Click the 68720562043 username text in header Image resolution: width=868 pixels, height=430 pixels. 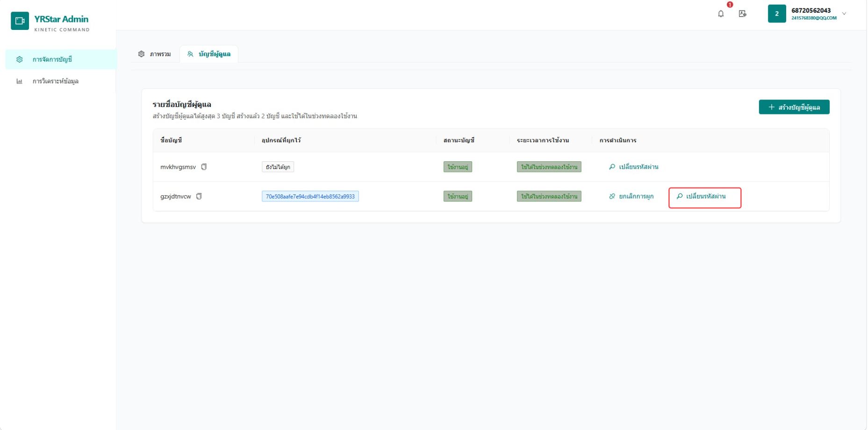coord(811,10)
